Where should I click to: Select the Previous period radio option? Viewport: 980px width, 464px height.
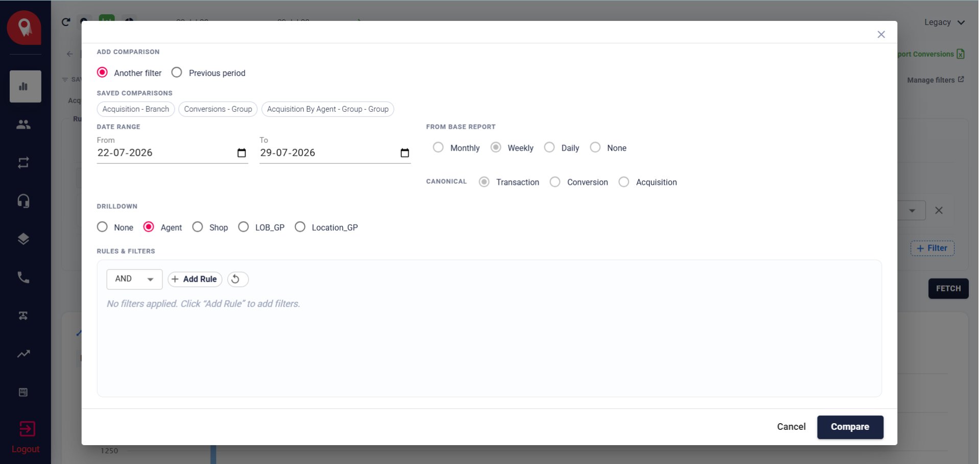tap(177, 72)
